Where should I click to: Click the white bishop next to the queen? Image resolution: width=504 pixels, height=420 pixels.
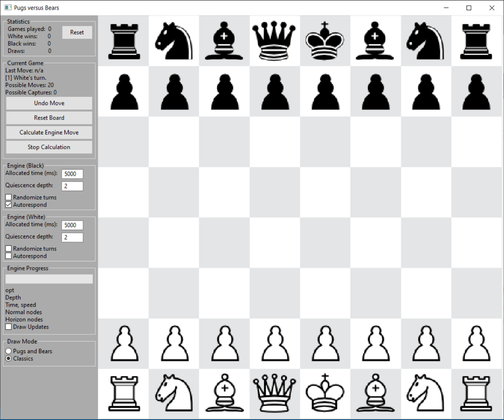click(x=224, y=393)
